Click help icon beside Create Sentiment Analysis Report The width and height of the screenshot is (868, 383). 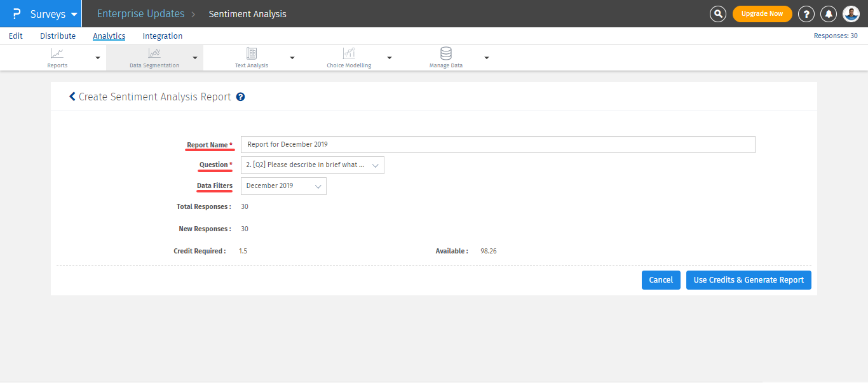click(240, 97)
